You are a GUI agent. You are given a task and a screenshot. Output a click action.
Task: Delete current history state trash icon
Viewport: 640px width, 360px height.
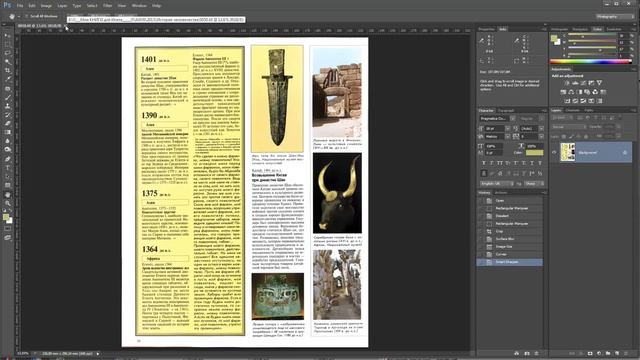point(536,353)
